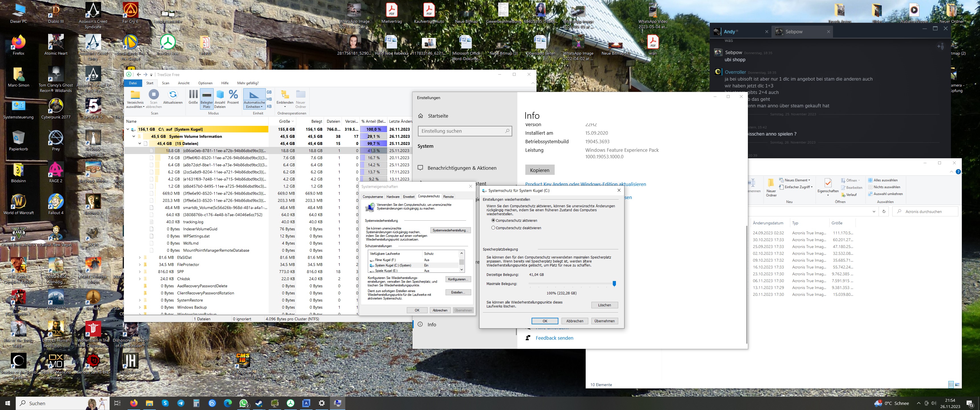Collapse the System Volume Information node
The image size is (980, 410).
(x=134, y=137)
